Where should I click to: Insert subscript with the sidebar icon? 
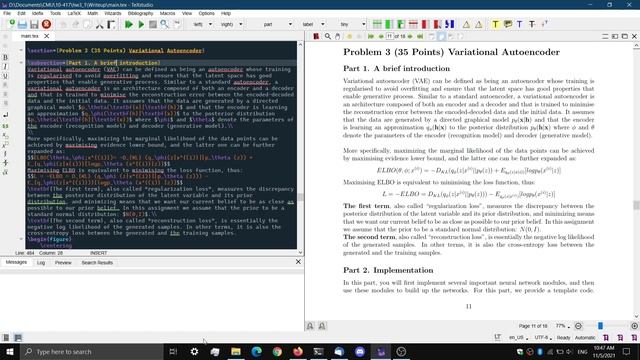pos(5,136)
